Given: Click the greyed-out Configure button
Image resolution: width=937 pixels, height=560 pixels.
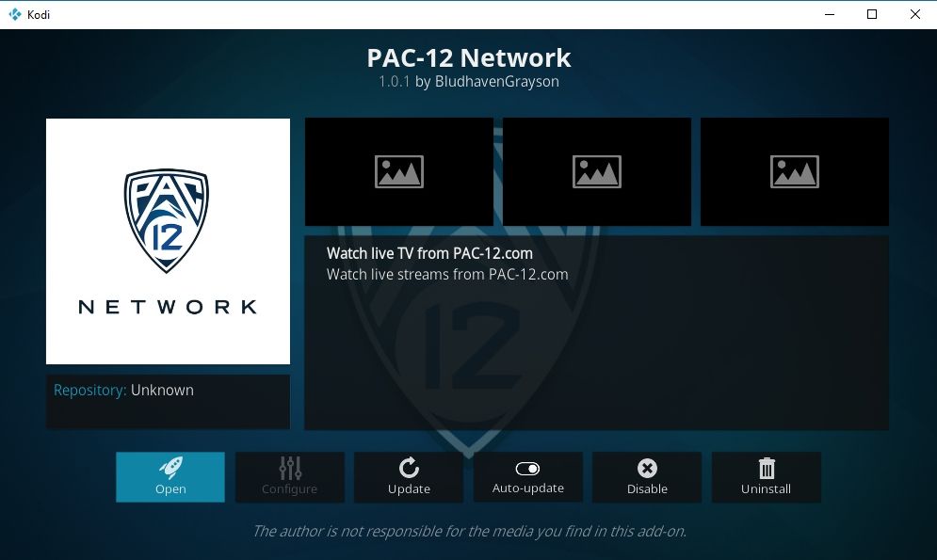Looking at the screenshot, I should (289, 477).
